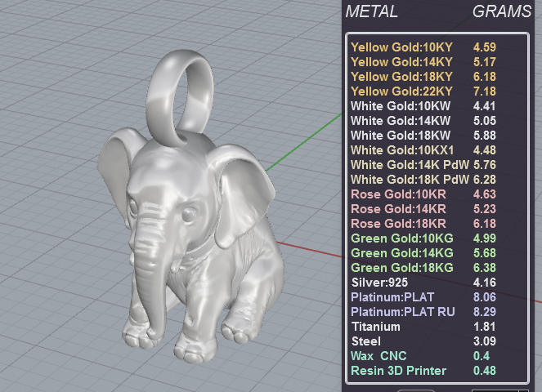Click the 4.41 grams value

pyautogui.click(x=485, y=106)
